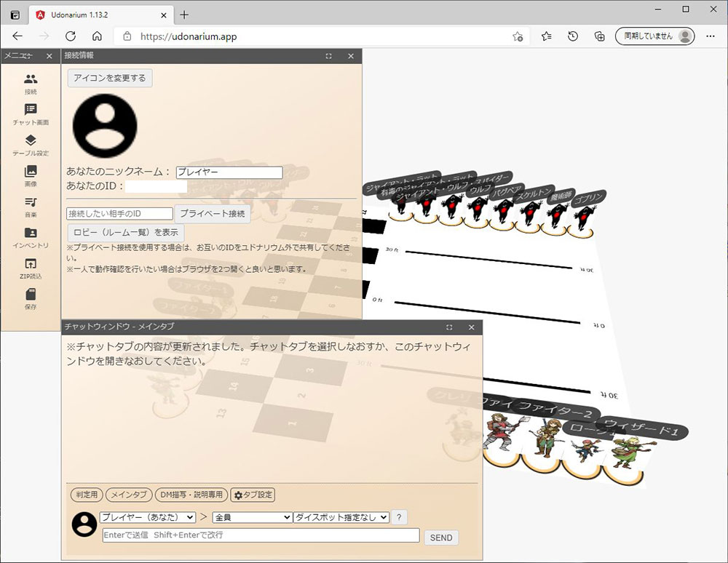
Task: Open the collections icon
Action: pyautogui.click(x=599, y=36)
